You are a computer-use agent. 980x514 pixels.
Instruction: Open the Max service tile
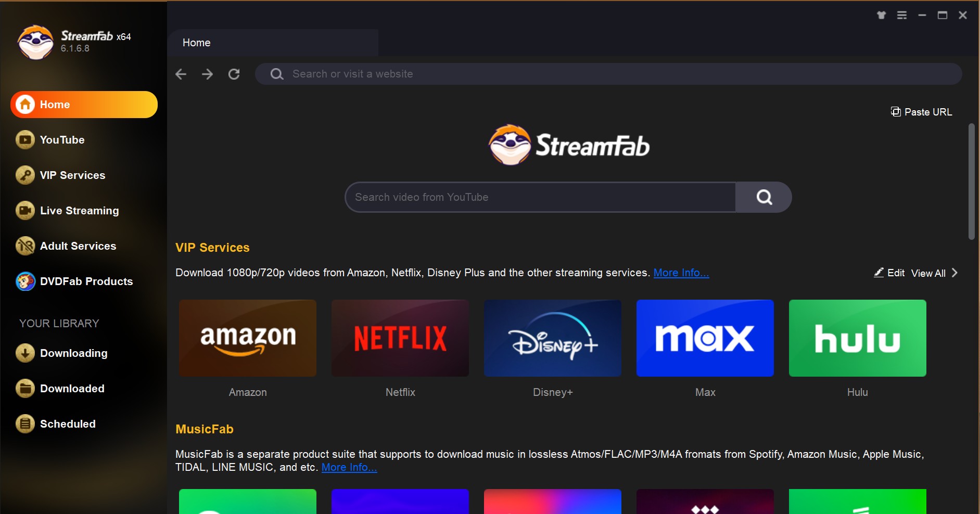(705, 338)
